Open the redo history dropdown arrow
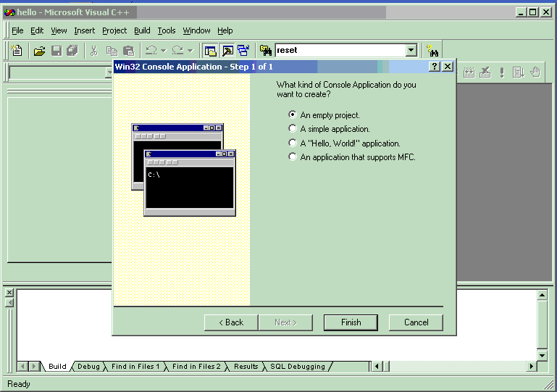 point(190,51)
